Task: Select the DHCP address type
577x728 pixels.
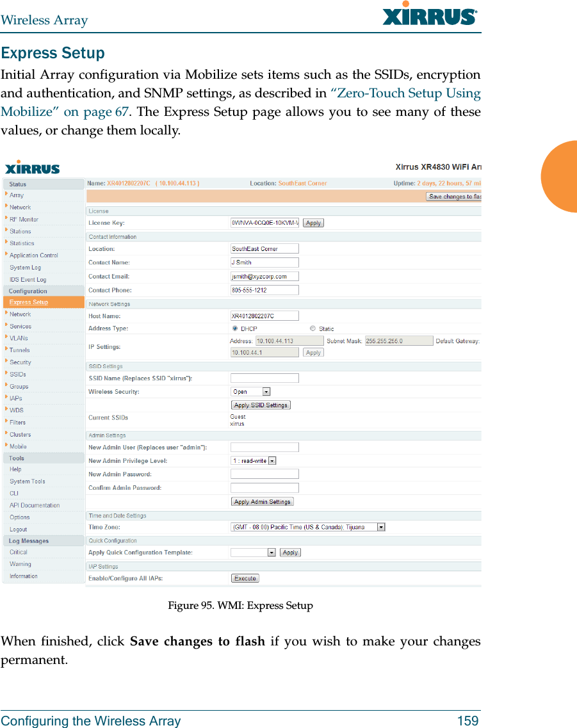Action: point(234,328)
